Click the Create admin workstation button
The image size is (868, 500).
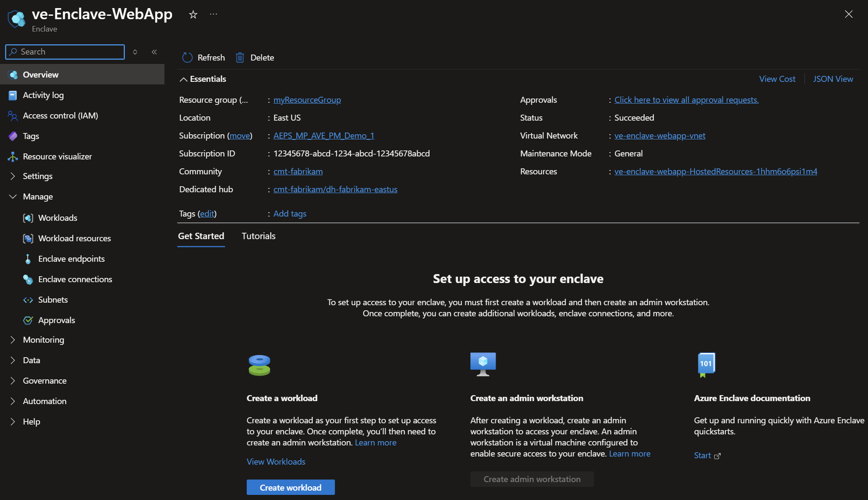tap(532, 479)
